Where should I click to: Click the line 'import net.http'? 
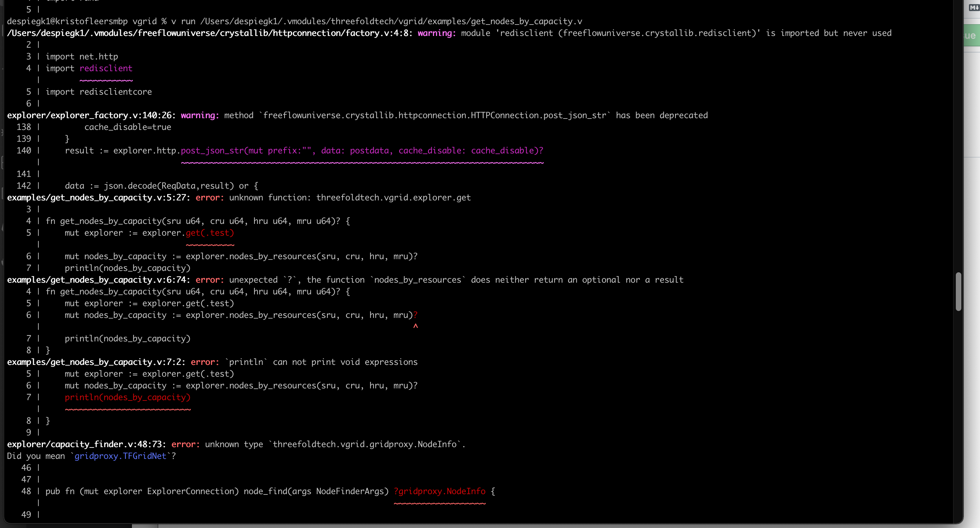click(82, 57)
